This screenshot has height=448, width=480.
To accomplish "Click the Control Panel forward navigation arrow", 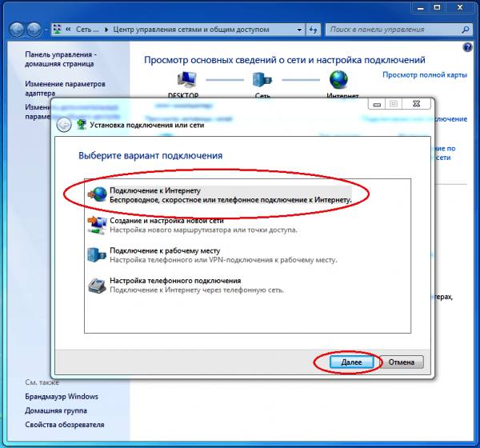I will [x=34, y=30].
